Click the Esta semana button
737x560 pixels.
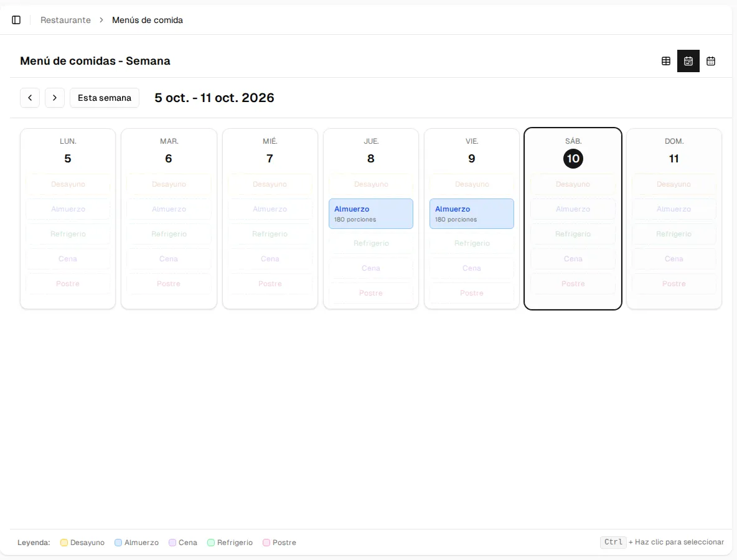(x=105, y=98)
